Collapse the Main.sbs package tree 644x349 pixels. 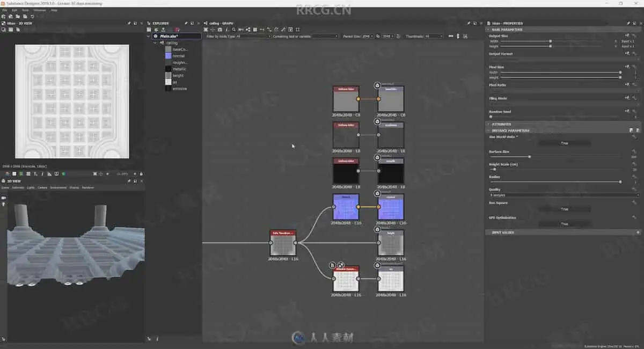tap(150, 36)
